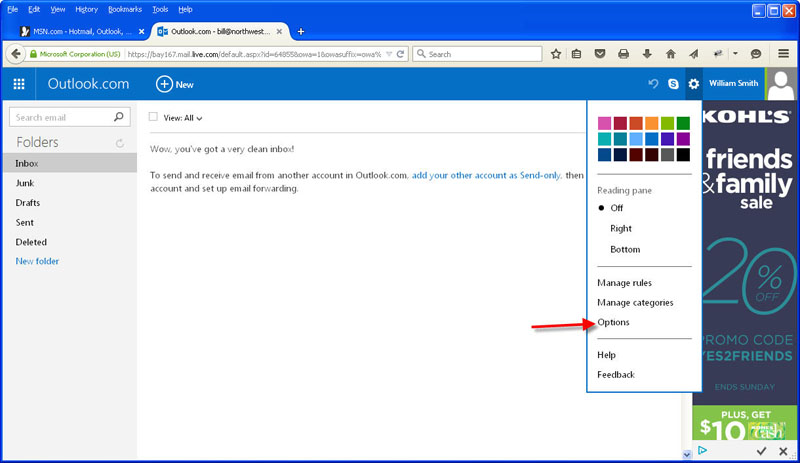Open the William Smith profile picture

(780, 84)
